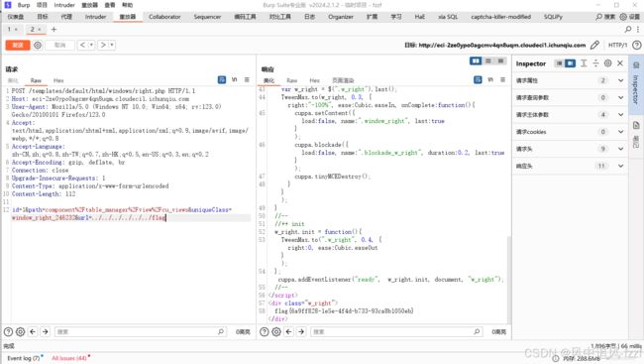The height and width of the screenshot is (364, 644).
Task: Toggle request non-printable characters \n icon
Action: (x=235, y=79)
